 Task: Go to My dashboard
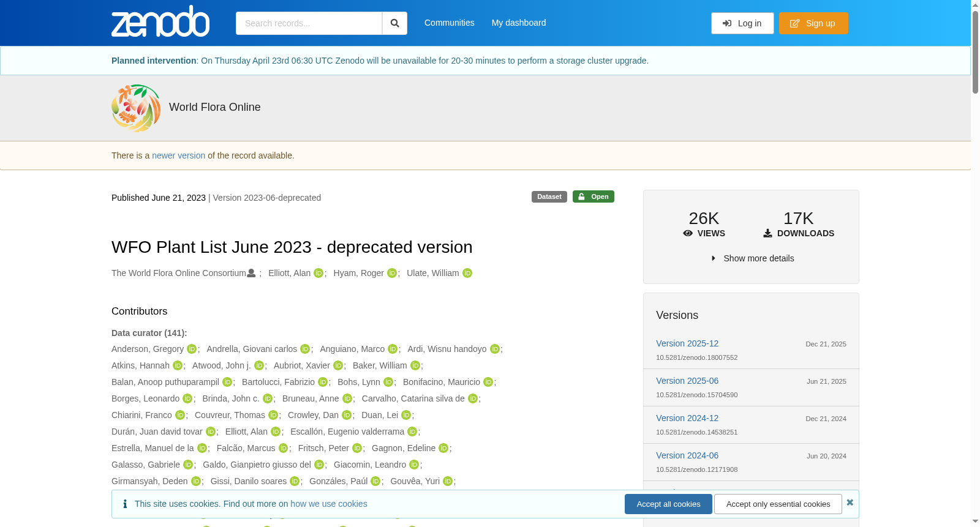(519, 23)
